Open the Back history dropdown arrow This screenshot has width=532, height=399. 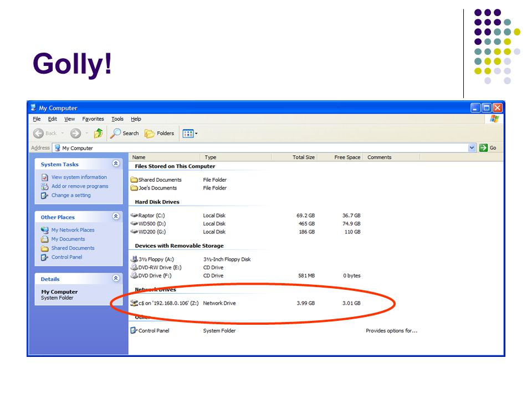(x=63, y=134)
